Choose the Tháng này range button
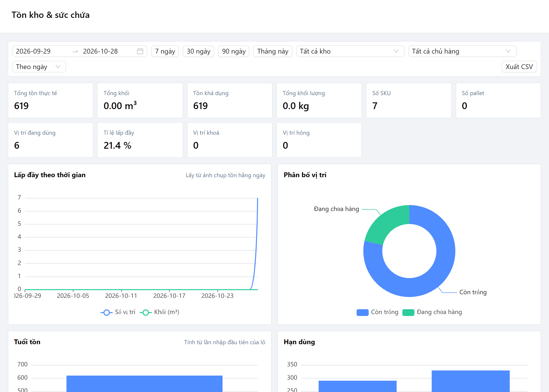This screenshot has width=549, height=392. coord(273,51)
